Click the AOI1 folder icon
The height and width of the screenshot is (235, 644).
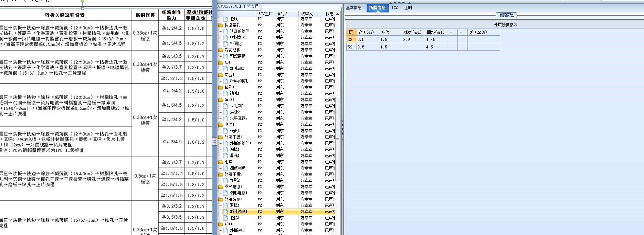[x=221, y=224]
